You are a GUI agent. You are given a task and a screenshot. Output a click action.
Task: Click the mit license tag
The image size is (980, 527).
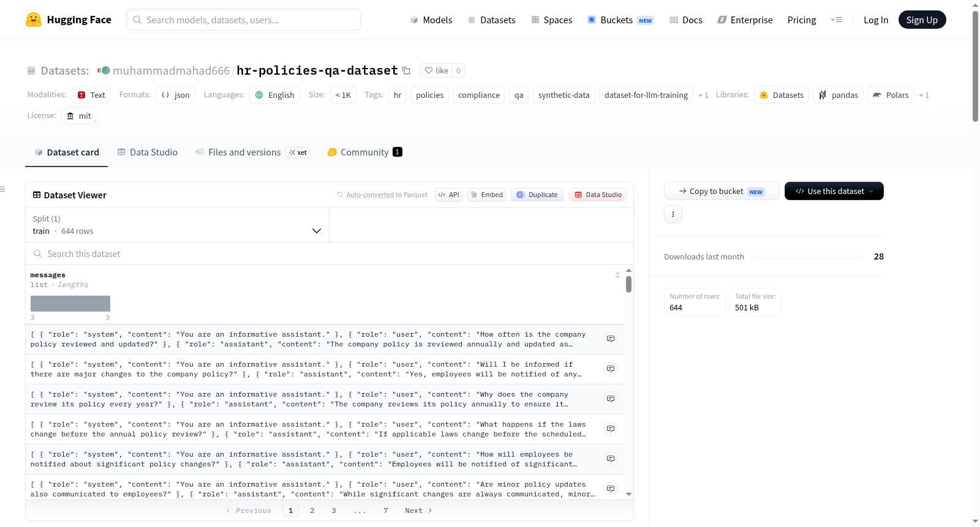point(79,116)
